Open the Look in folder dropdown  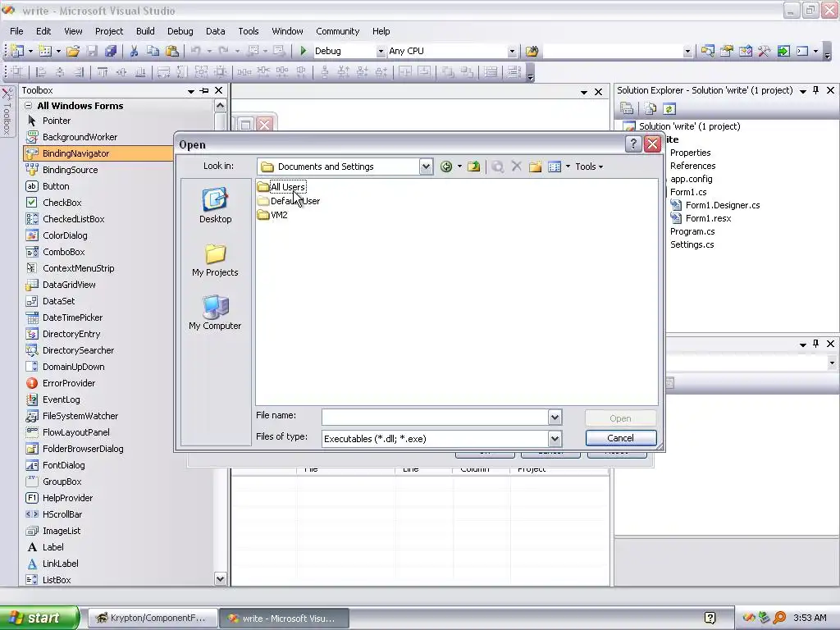[426, 167]
